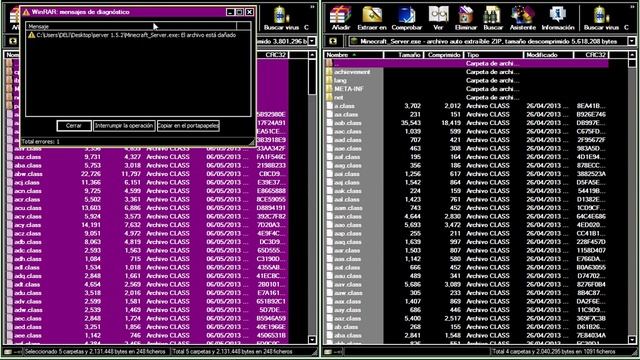640x360 pixels.
Task: Click file icon of a.class
Action: pos(329,106)
